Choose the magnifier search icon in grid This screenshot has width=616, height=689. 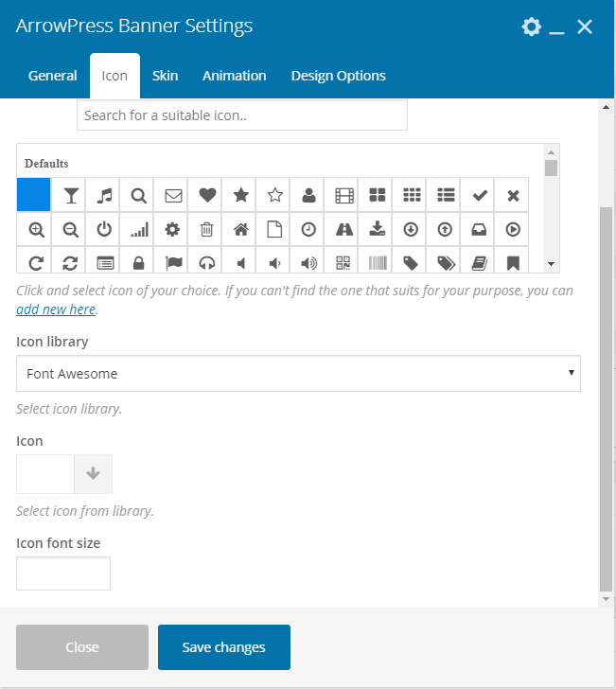tap(138, 195)
